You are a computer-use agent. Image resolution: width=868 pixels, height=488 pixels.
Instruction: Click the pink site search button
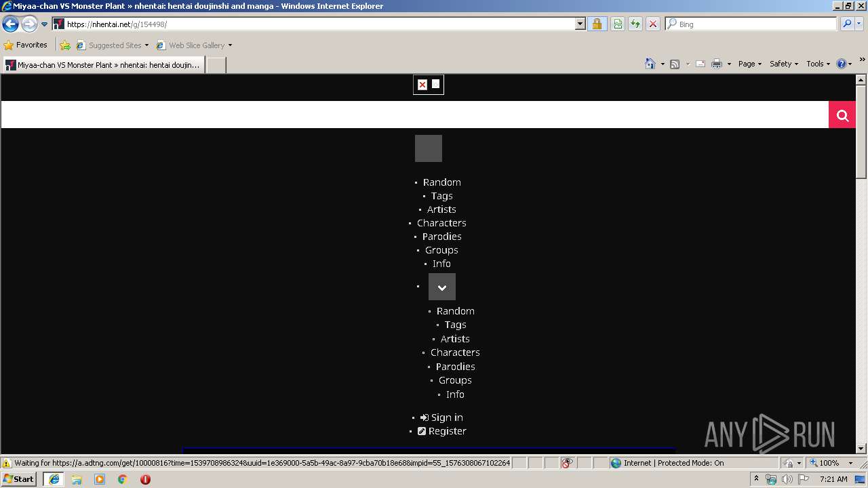pos(842,115)
